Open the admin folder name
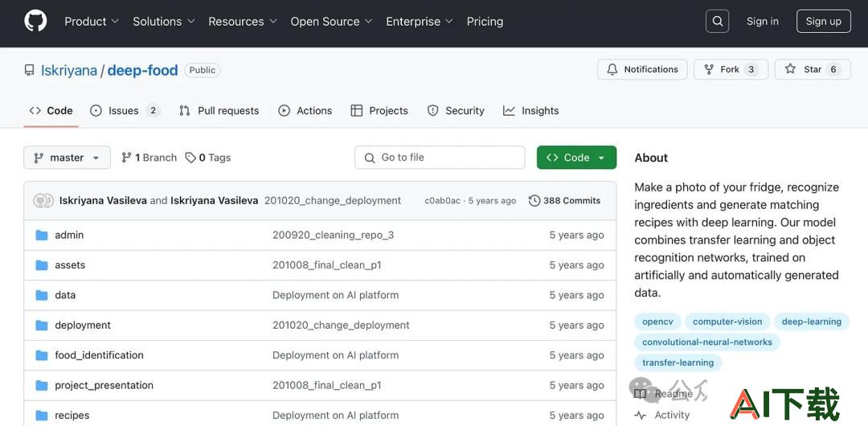 (x=69, y=235)
